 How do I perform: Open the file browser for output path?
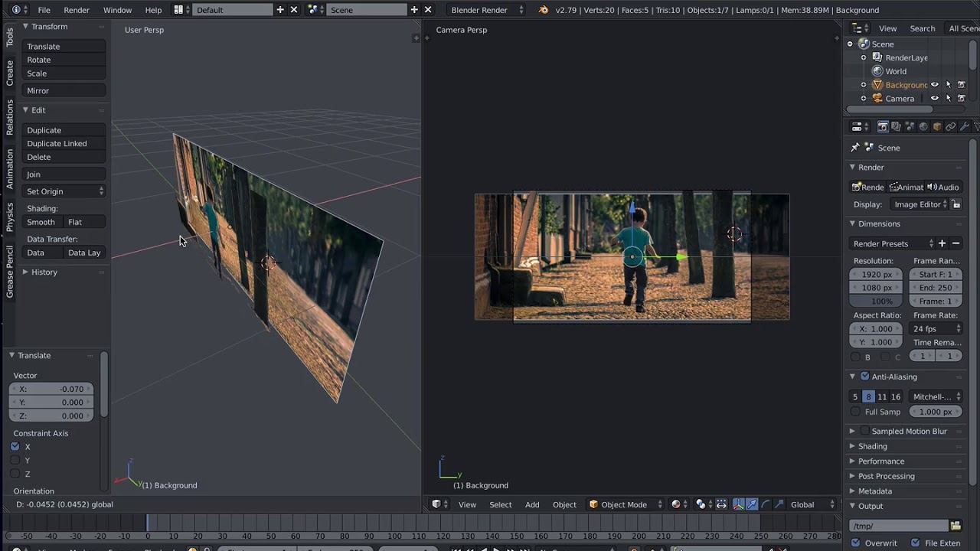click(x=955, y=526)
